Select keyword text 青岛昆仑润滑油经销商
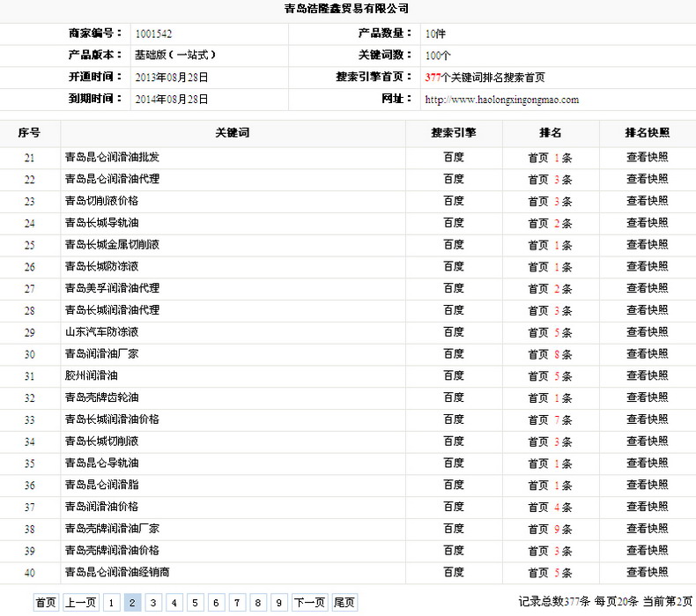This screenshot has width=696, height=616. tap(117, 572)
